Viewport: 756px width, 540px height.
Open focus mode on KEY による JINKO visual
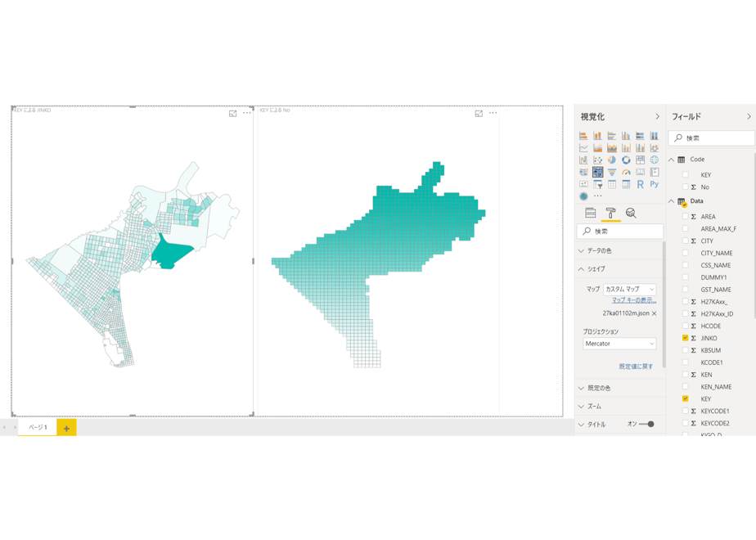tap(233, 113)
